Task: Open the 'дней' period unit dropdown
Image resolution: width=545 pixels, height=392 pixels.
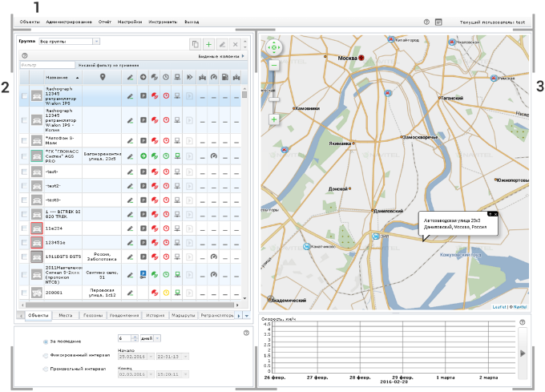Action: click(x=148, y=338)
